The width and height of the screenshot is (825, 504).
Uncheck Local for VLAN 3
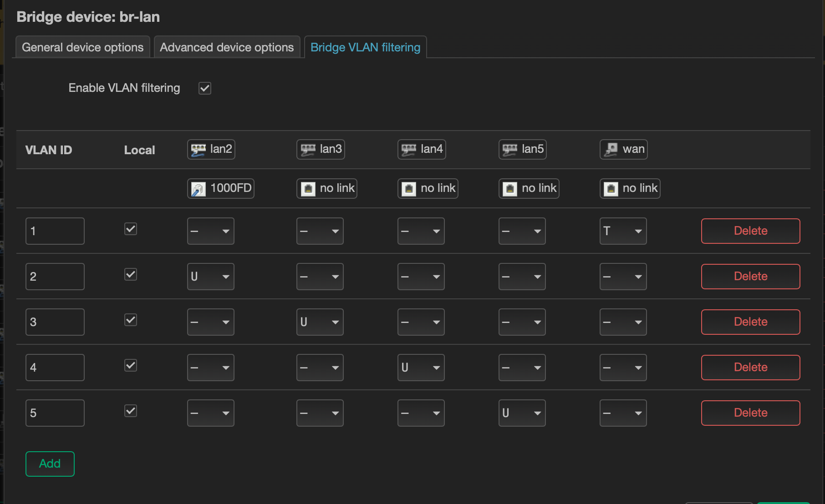click(x=131, y=320)
